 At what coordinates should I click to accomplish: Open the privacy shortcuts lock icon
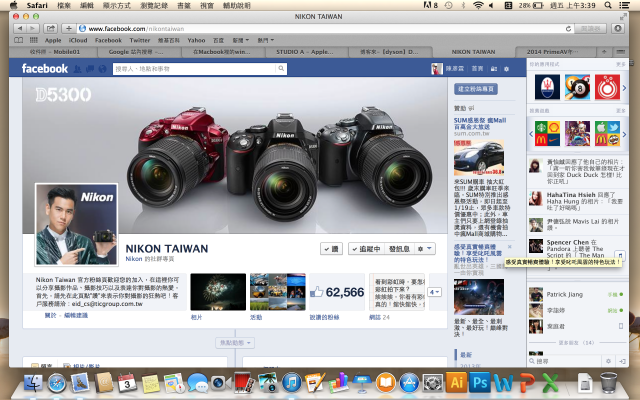[x=493, y=69]
